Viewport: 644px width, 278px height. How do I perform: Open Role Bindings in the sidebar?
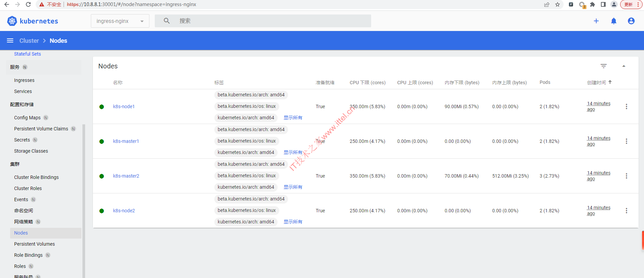[28, 255]
